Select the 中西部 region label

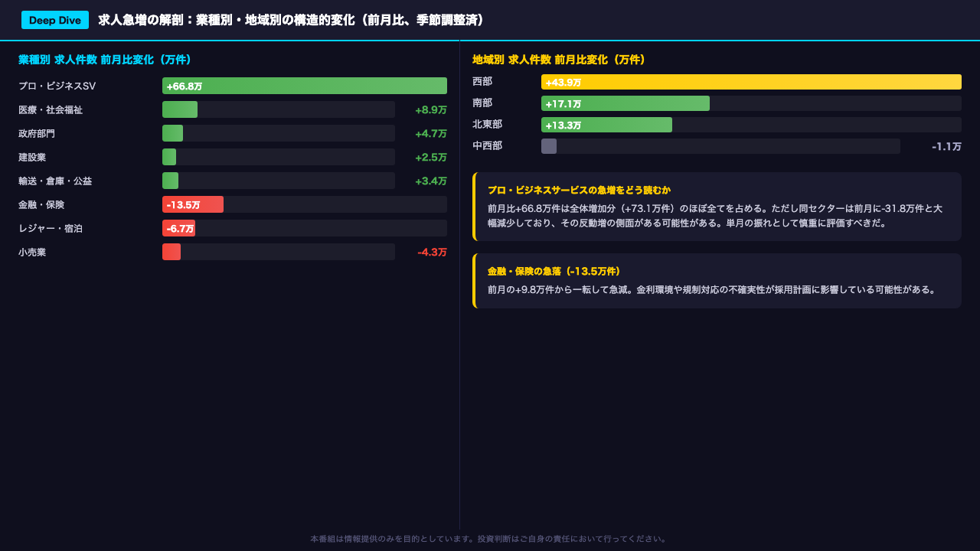pyautogui.click(x=488, y=145)
